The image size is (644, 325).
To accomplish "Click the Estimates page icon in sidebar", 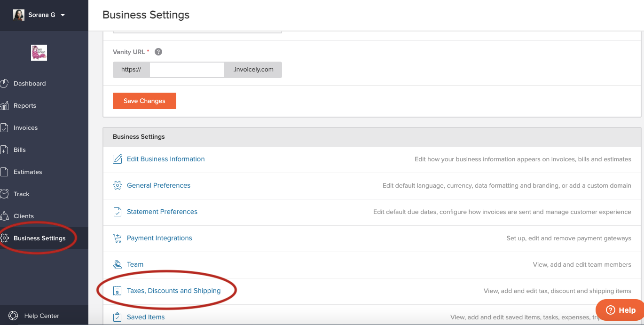I will click(4, 172).
